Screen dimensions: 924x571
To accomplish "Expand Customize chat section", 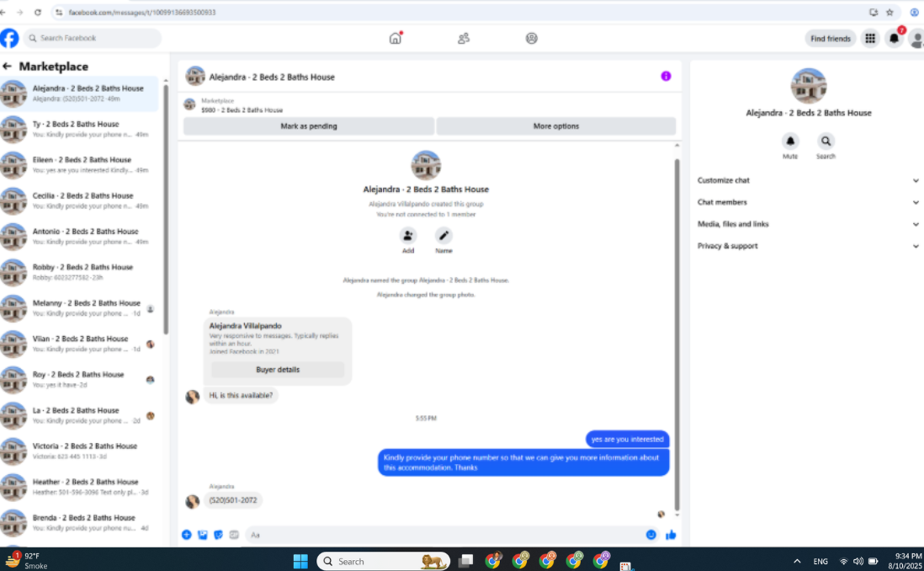I will 807,180.
